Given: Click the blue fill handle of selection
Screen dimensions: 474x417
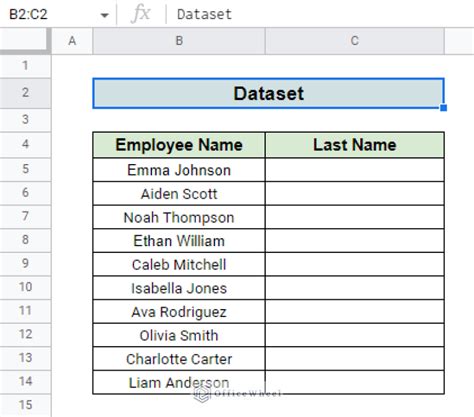Looking at the screenshot, I should pyautogui.click(x=443, y=108).
